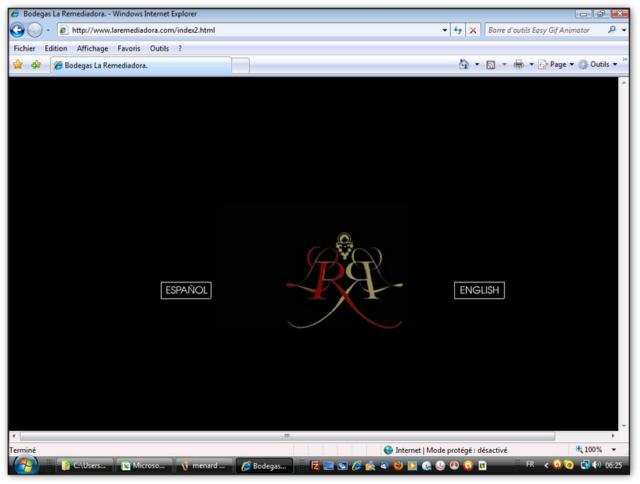Click the horizontal scrollbar thumb

click(x=287, y=436)
